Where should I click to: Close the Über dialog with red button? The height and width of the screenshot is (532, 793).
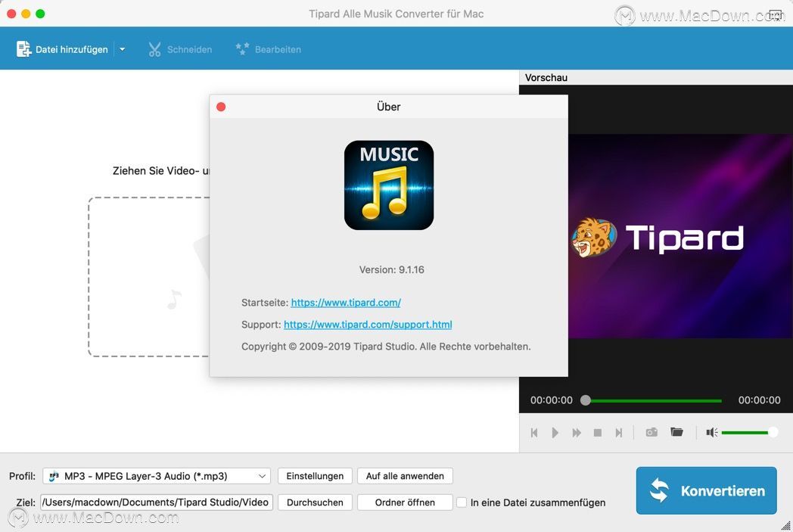(221, 107)
